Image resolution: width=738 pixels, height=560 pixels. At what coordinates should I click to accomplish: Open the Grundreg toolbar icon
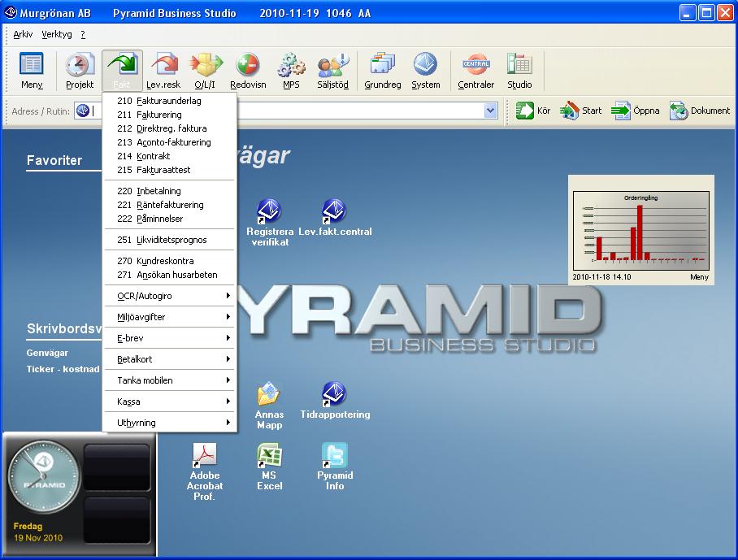pyautogui.click(x=383, y=71)
